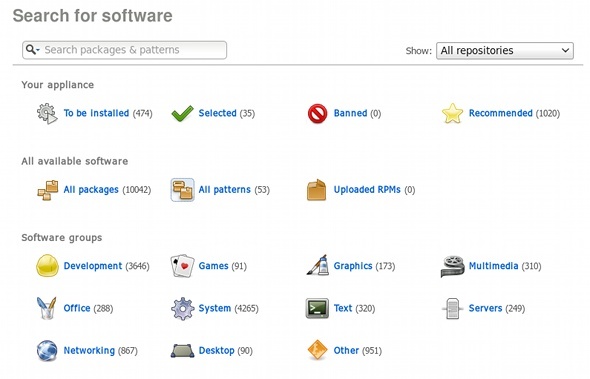Click the Your appliance section heading
Viewport: 590px width, 379px height.
(x=58, y=85)
